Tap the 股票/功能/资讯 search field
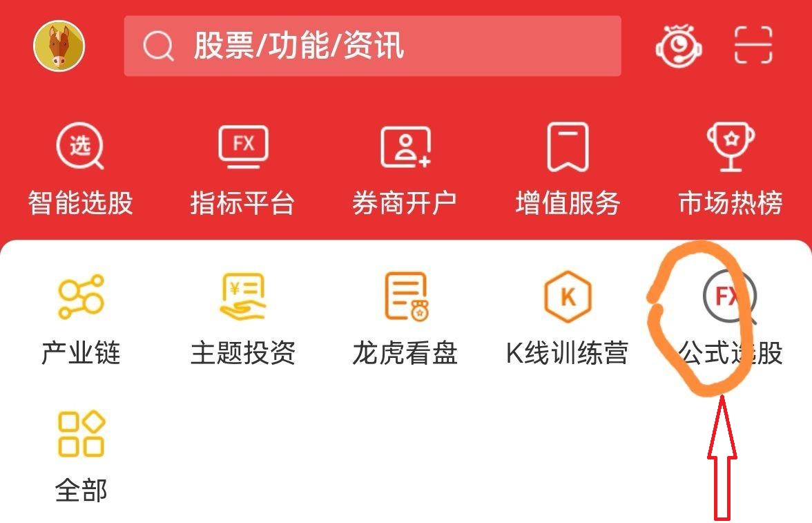812x523 pixels. [x=372, y=46]
